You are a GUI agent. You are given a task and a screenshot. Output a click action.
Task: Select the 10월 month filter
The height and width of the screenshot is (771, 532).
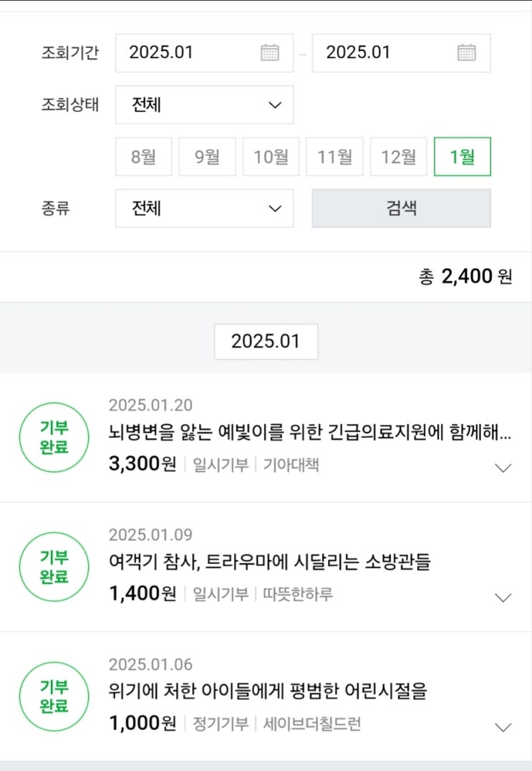pos(271,156)
